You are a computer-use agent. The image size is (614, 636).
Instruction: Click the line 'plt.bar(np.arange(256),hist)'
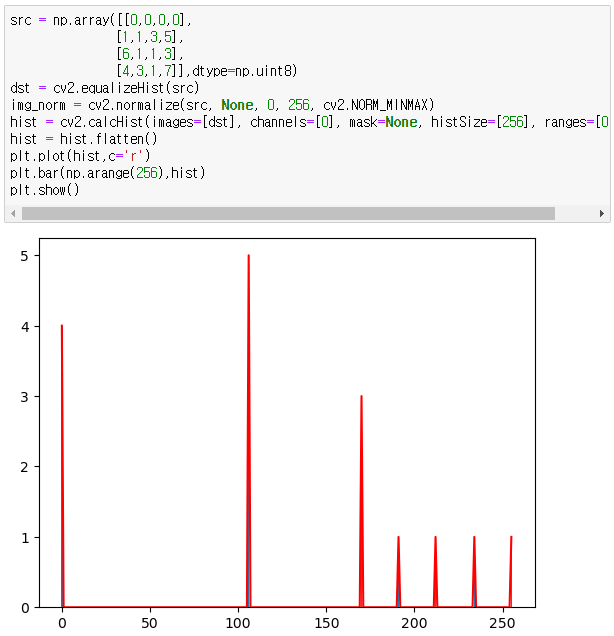point(107,173)
